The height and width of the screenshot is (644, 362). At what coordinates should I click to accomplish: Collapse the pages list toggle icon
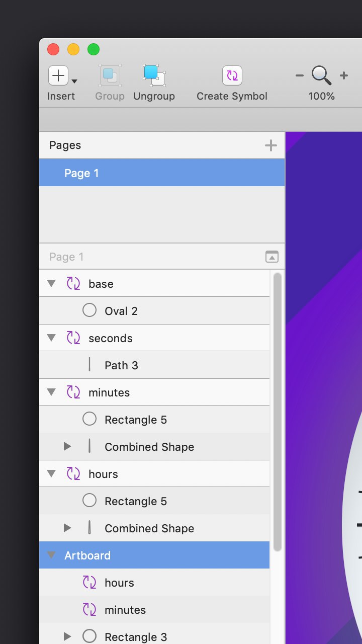271,257
